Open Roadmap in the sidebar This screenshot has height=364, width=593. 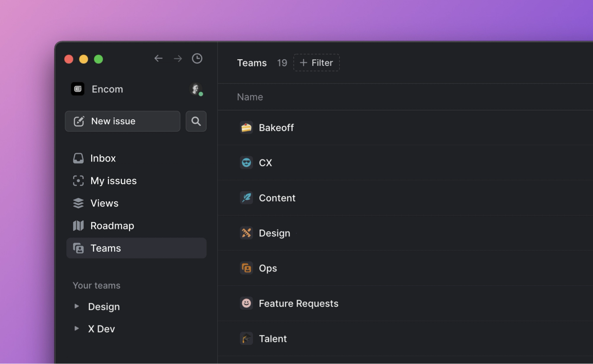[x=136, y=225]
